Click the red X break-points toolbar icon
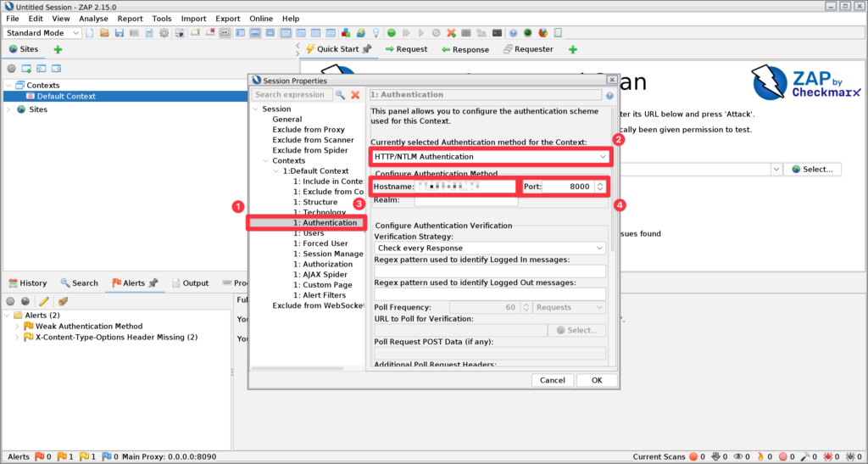Screen dimensions: 868x464 click(x=451, y=33)
